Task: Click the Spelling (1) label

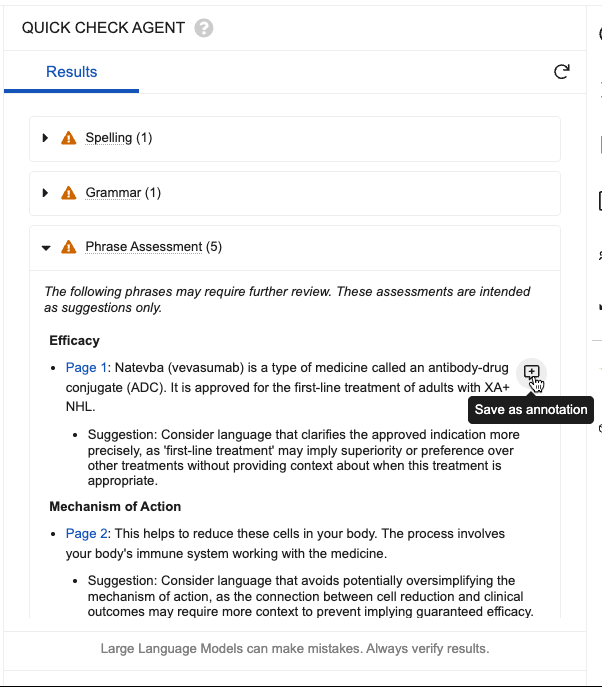Action: (119, 138)
